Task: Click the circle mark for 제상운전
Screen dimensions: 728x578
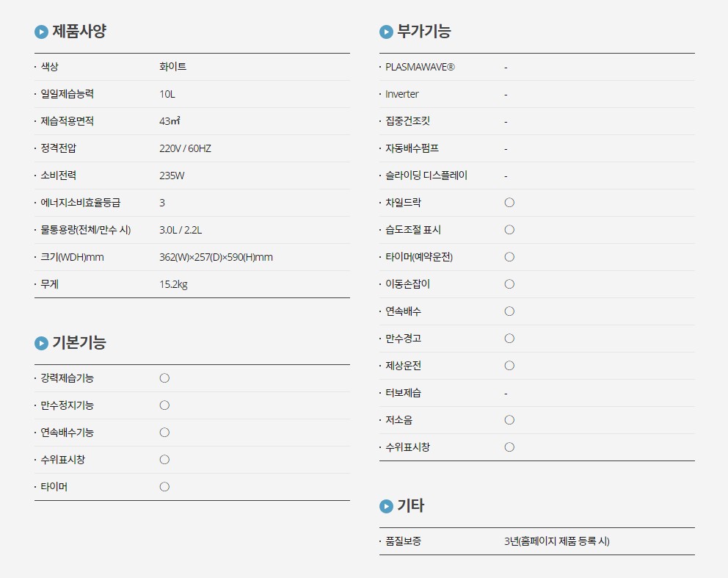Action: click(509, 366)
